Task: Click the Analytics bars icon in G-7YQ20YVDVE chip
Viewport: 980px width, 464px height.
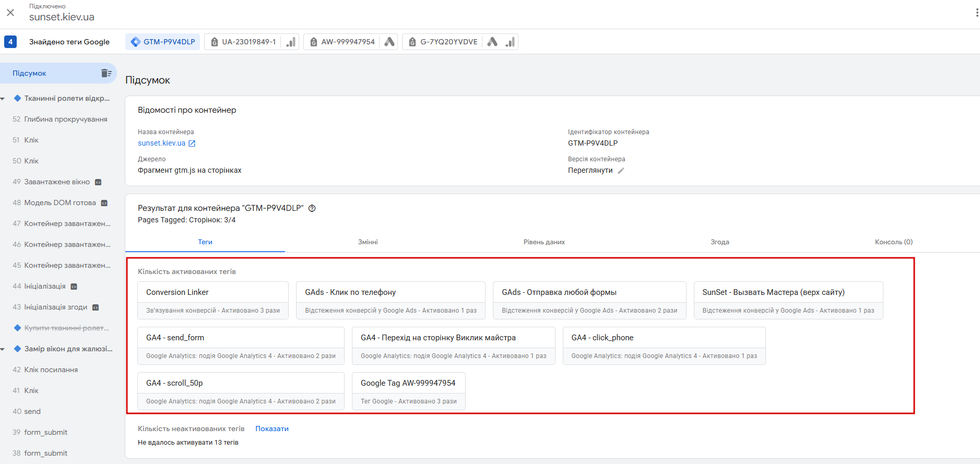Action: 510,42
